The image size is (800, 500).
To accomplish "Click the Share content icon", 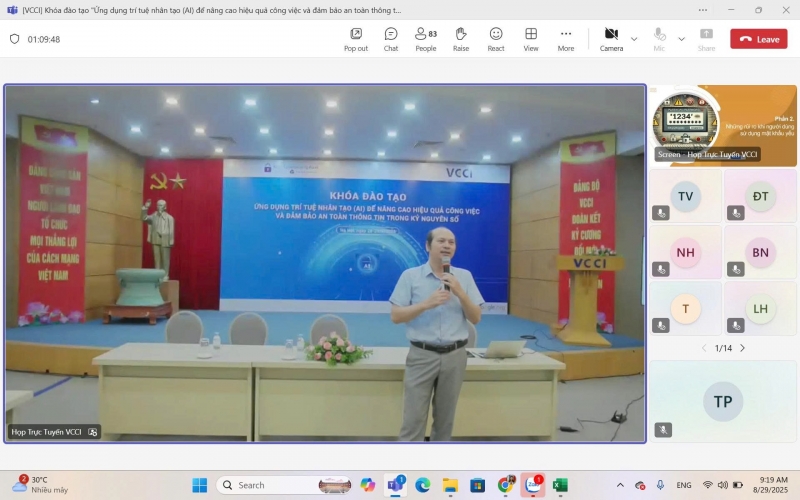I will pyautogui.click(x=706, y=38).
